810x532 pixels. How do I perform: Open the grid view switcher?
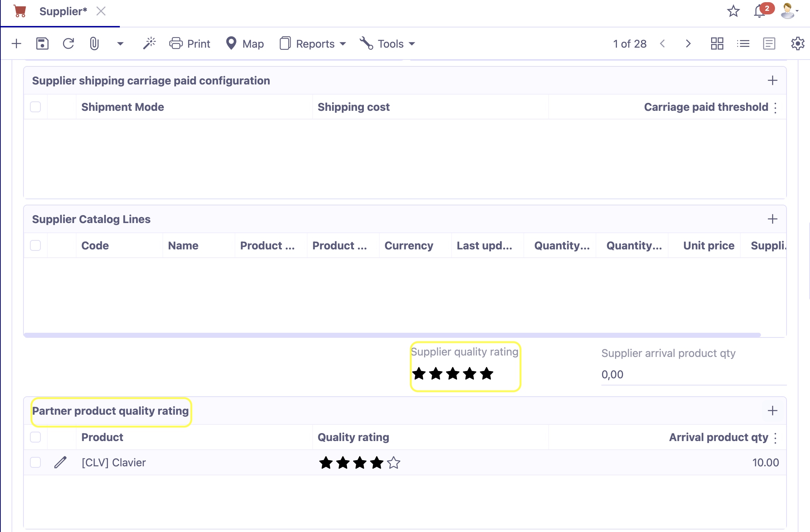tap(717, 43)
